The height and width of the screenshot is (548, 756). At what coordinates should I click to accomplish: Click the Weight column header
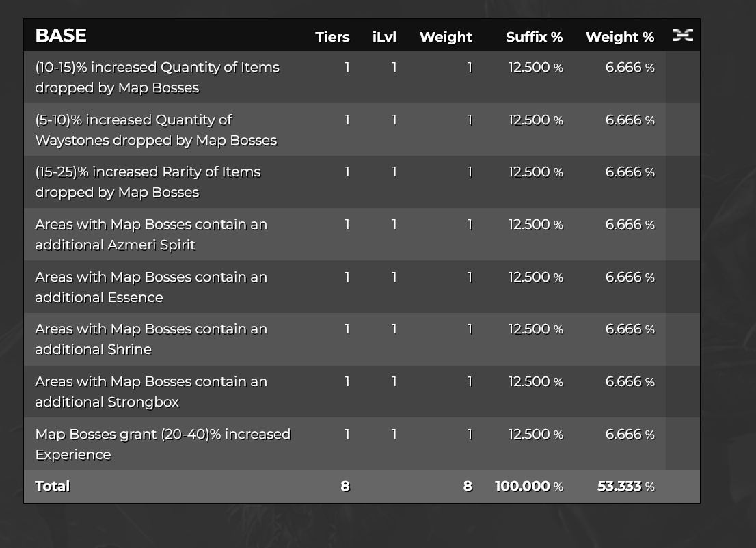[x=446, y=37]
